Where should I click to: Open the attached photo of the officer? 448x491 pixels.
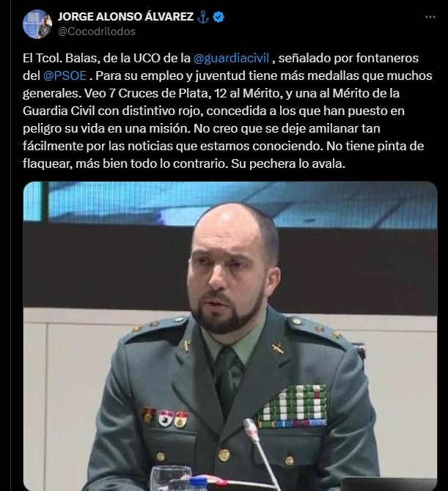[x=230, y=336]
